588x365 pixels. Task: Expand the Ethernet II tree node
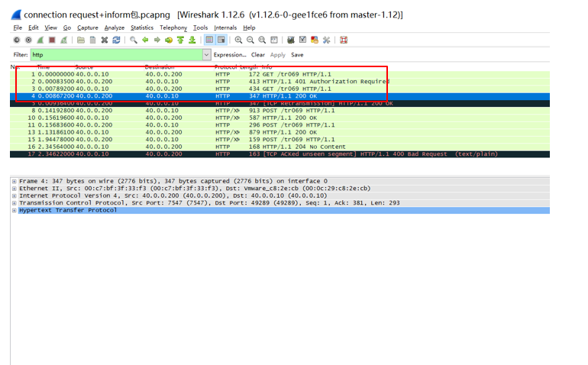click(x=15, y=189)
